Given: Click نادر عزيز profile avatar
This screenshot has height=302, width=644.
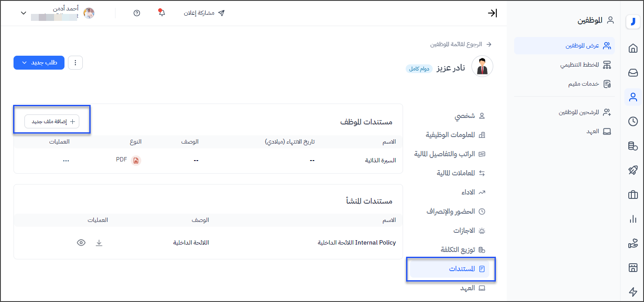Looking at the screenshot, I should point(482,67).
